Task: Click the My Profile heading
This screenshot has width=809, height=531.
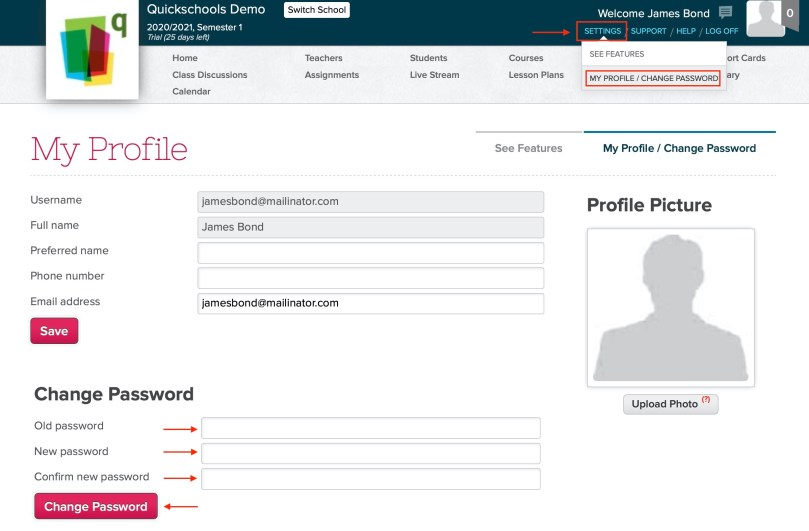Action: (109, 150)
